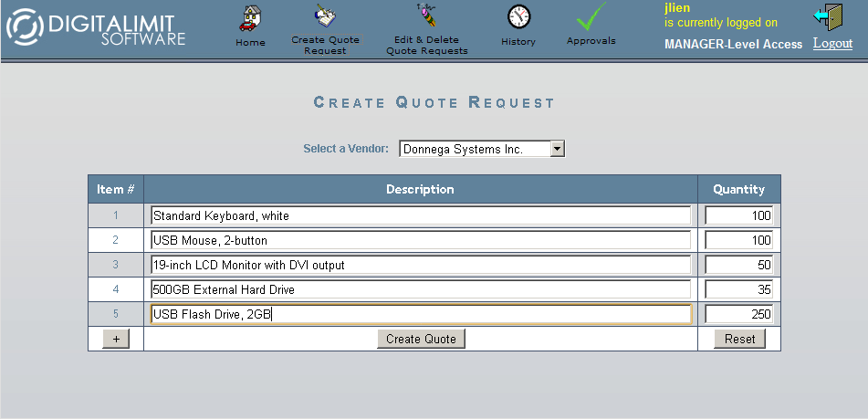The height and width of the screenshot is (419, 868).
Task: Open the vendor dropdown Donnega Systems Inc.
Action: [482, 149]
